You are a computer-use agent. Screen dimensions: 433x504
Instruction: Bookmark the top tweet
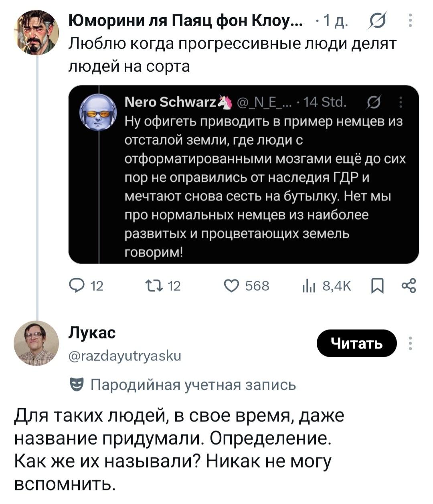[378, 286]
